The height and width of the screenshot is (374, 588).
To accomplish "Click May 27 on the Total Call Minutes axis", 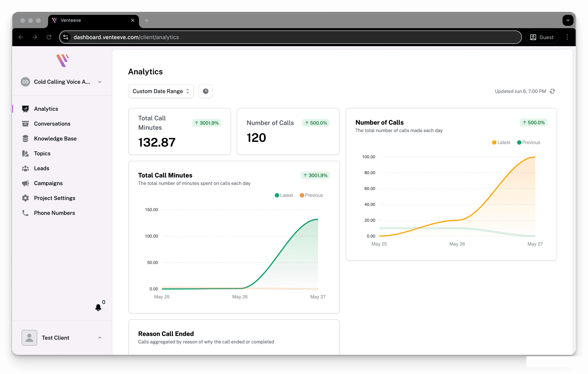I will point(318,297).
